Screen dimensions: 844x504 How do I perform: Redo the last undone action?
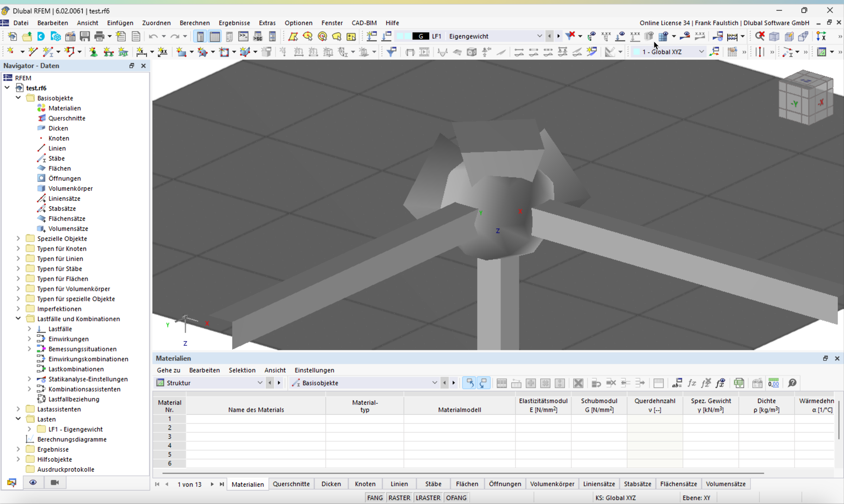click(174, 36)
